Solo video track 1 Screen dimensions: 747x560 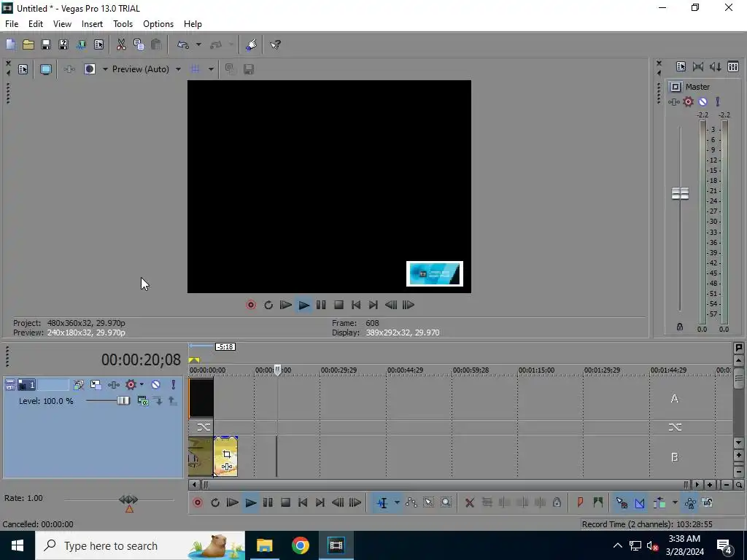pyautogui.click(x=174, y=385)
